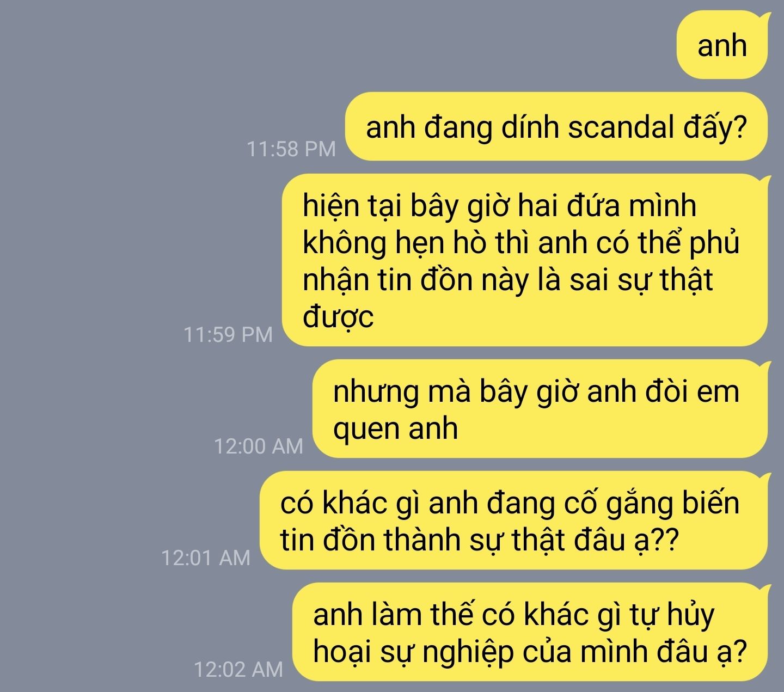Click the words "anh có thể phủ"
Viewport: 784px width, 692px height.
click(639, 243)
